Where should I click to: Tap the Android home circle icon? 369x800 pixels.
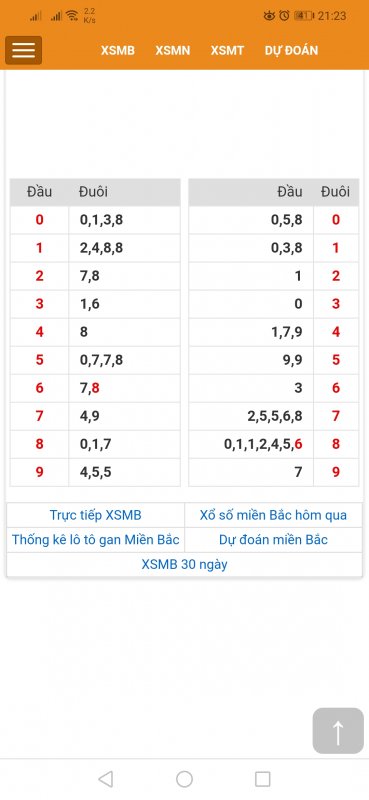point(184,779)
